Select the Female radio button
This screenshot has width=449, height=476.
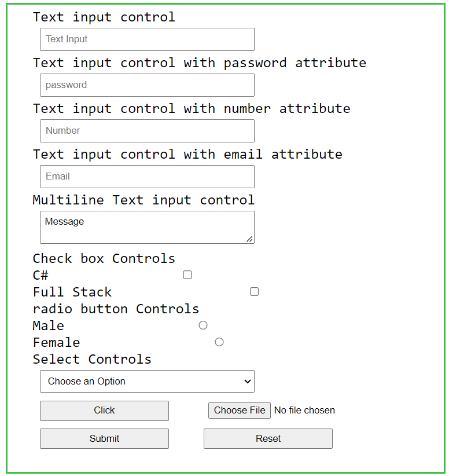pyautogui.click(x=219, y=342)
